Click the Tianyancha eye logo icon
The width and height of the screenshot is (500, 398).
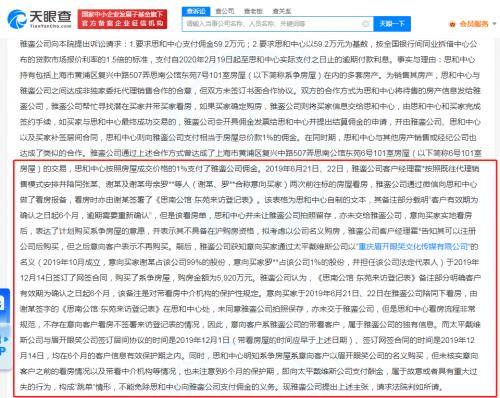[x=17, y=19]
